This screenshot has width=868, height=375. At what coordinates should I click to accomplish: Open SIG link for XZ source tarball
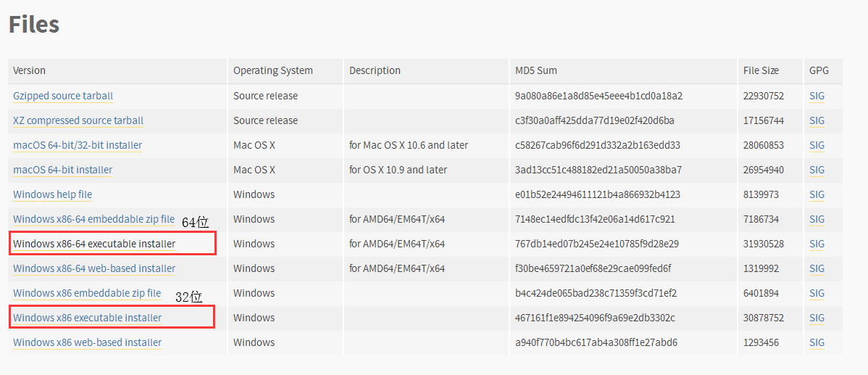(x=817, y=120)
